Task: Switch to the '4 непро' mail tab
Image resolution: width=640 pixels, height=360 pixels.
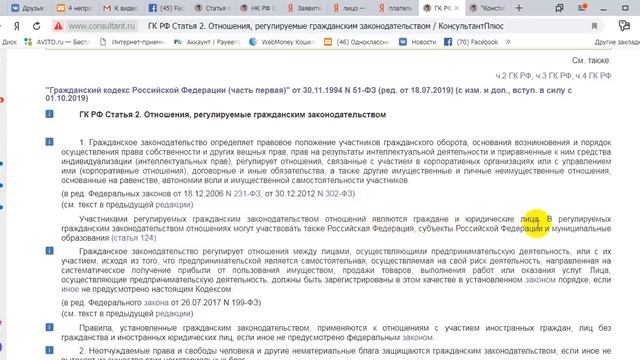Action: click(x=74, y=8)
